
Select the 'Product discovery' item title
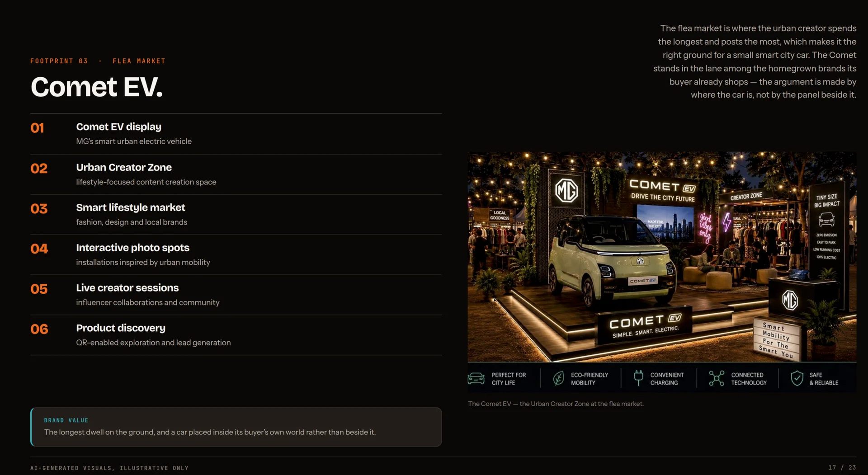121,328
